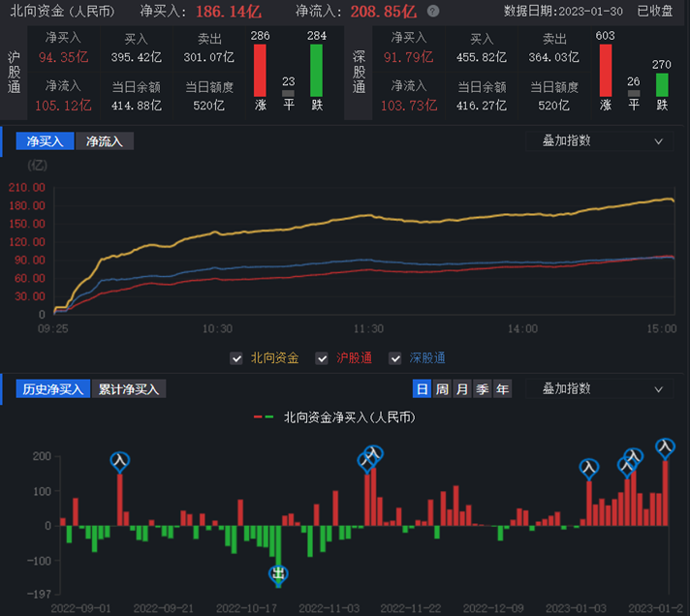690x616 pixels.
Task: Click the rightmost 入 marker on the history chart
Action: pos(665,447)
